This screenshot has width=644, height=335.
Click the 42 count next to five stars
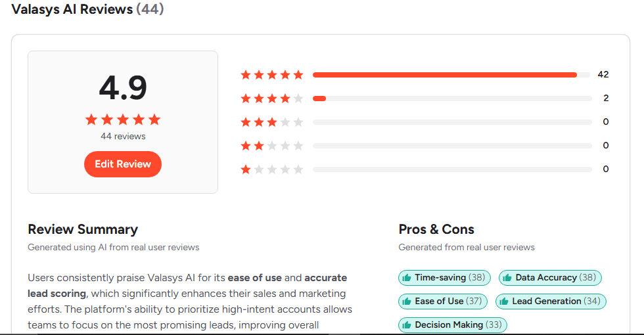coord(603,75)
